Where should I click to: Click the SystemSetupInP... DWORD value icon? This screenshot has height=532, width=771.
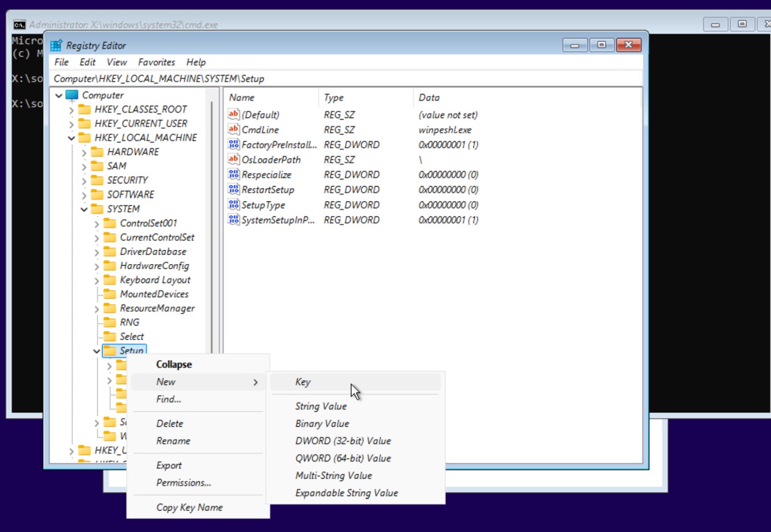pyautogui.click(x=234, y=220)
